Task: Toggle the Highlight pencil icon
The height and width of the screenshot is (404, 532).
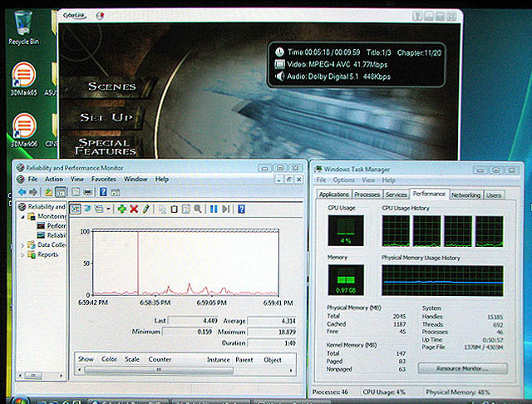Action: [x=146, y=209]
